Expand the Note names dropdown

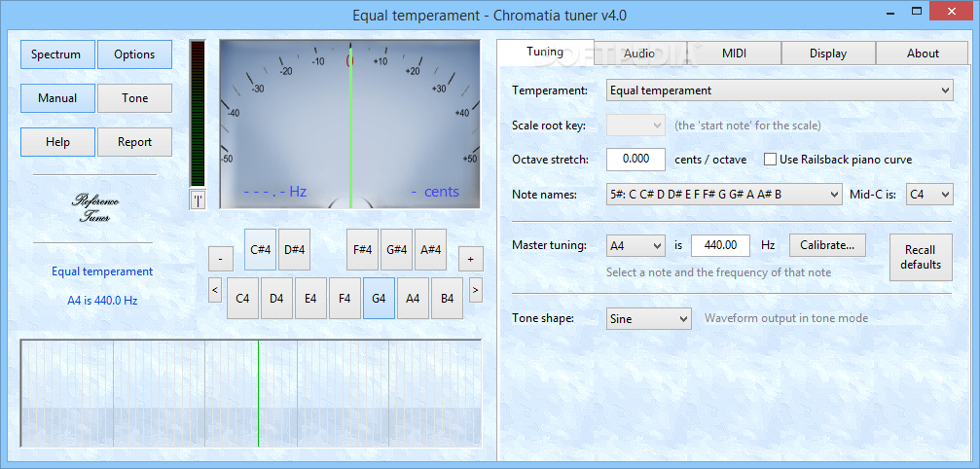pyautogui.click(x=724, y=195)
